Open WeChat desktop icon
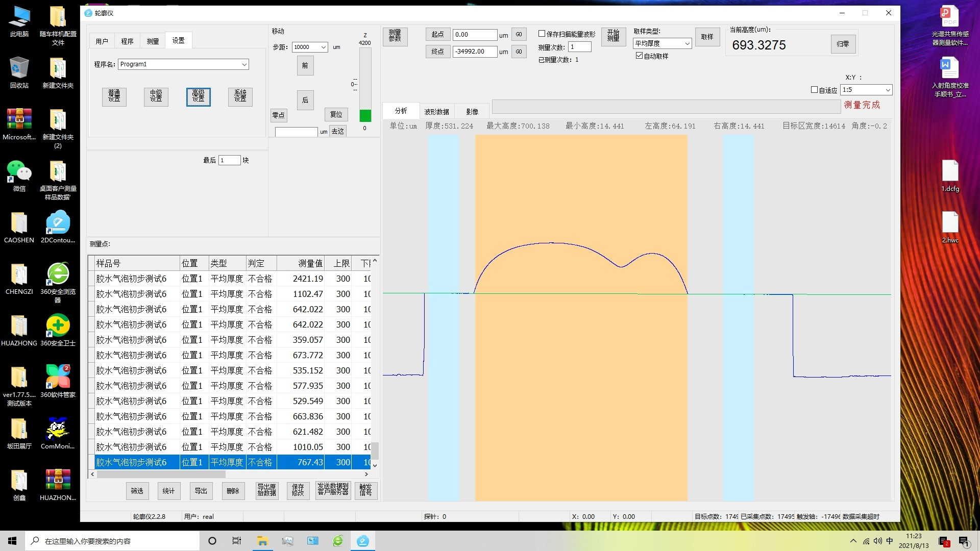This screenshot has height=551, width=980. [19, 172]
